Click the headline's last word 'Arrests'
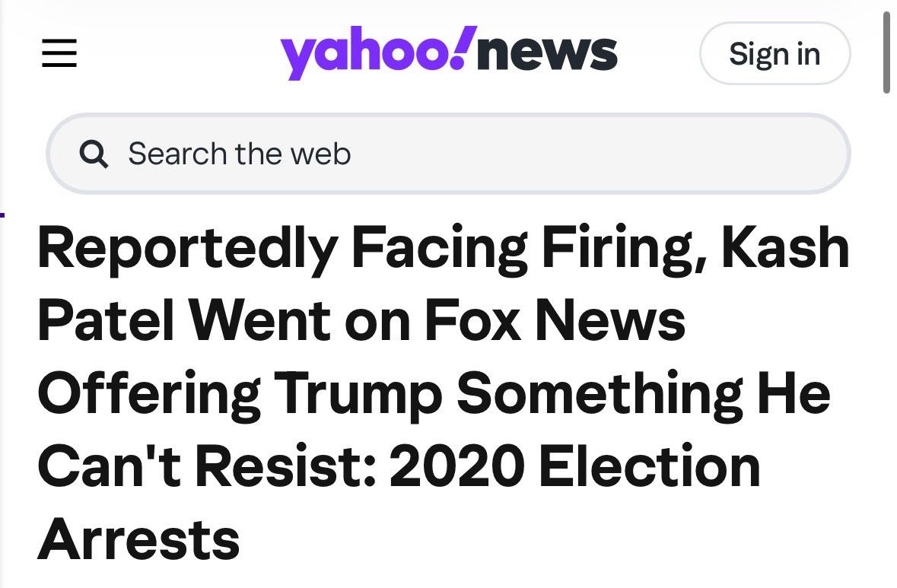 [x=138, y=540]
